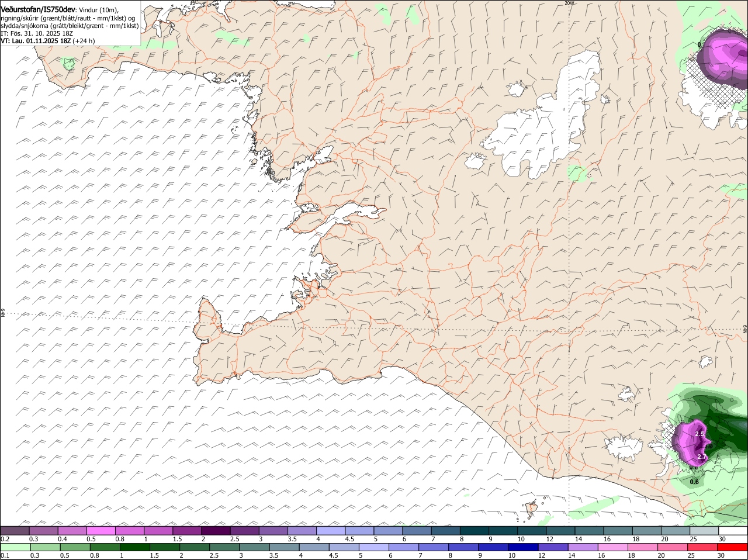Select the top-row legend swatch at 3.5
The image size is (748, 560).
tap(302, 531)
